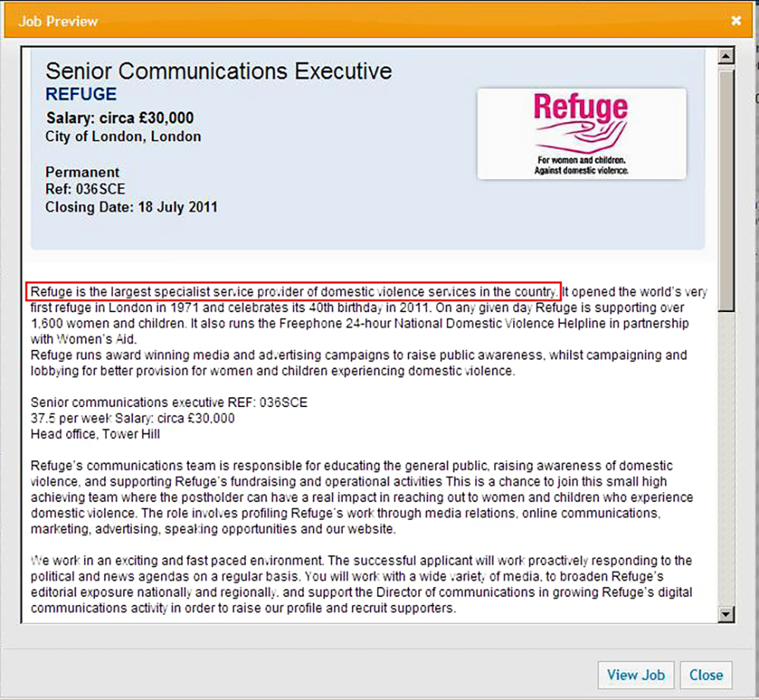Image resolution: width=759 pixels, height=700 pixels.
Task: Click the Salary: circa £30,000 text
Action: (x=120, y=118)
